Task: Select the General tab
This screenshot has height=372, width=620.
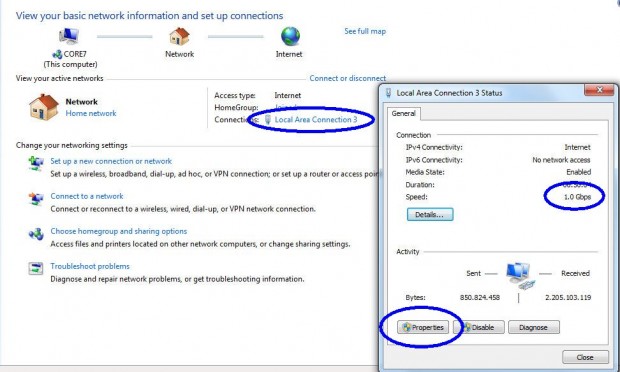Action: (x=403, y=113)
